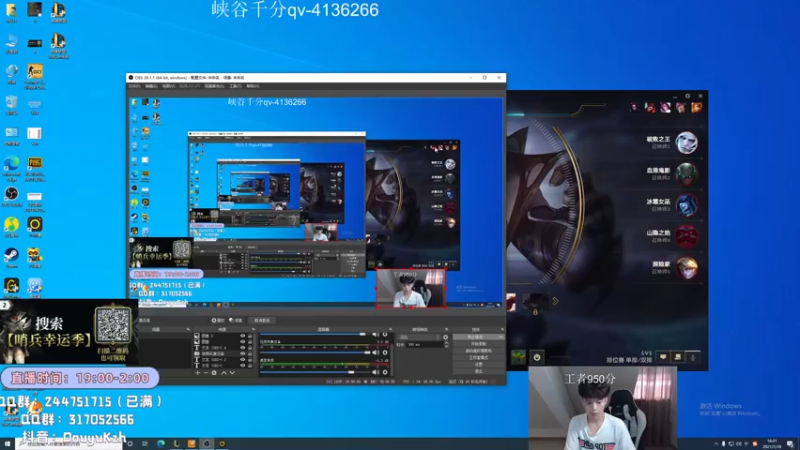Viewport: 800px width, 450px height.
Task: Open Task View in taskbar
Action: point(145,444)
